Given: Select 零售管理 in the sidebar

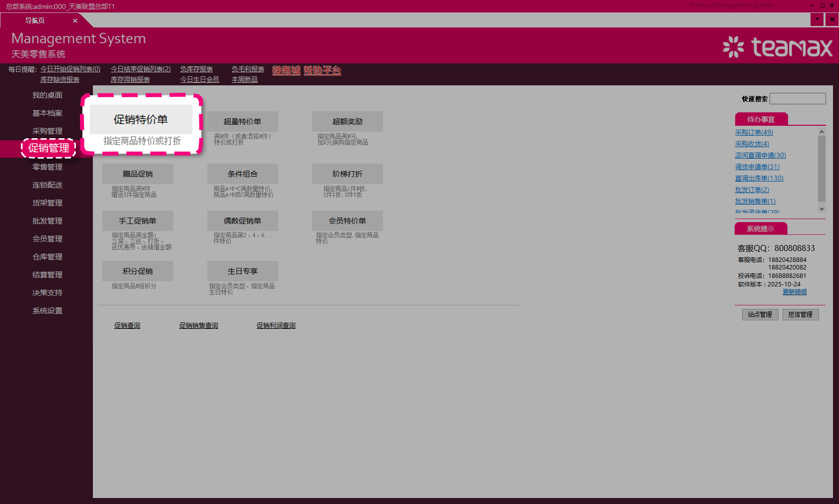Looking at the screenshot, I should [x=47, y=167].
